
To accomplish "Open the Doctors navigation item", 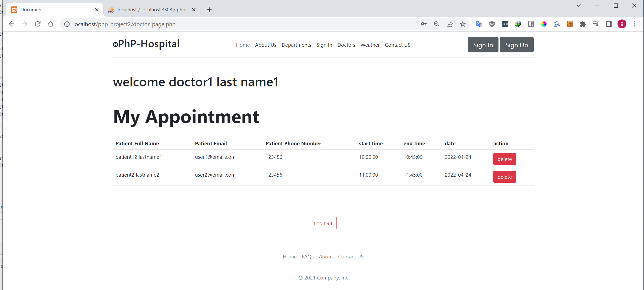I will pyautogui.click(x=346, y=45).
